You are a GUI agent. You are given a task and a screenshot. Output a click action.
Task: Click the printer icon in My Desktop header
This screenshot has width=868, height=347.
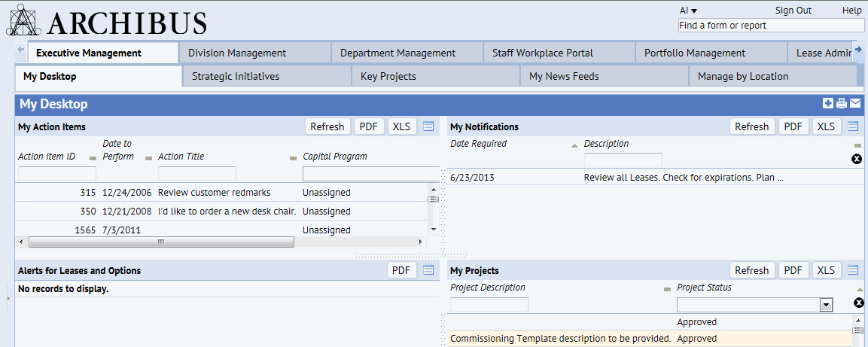coord(842,103)
